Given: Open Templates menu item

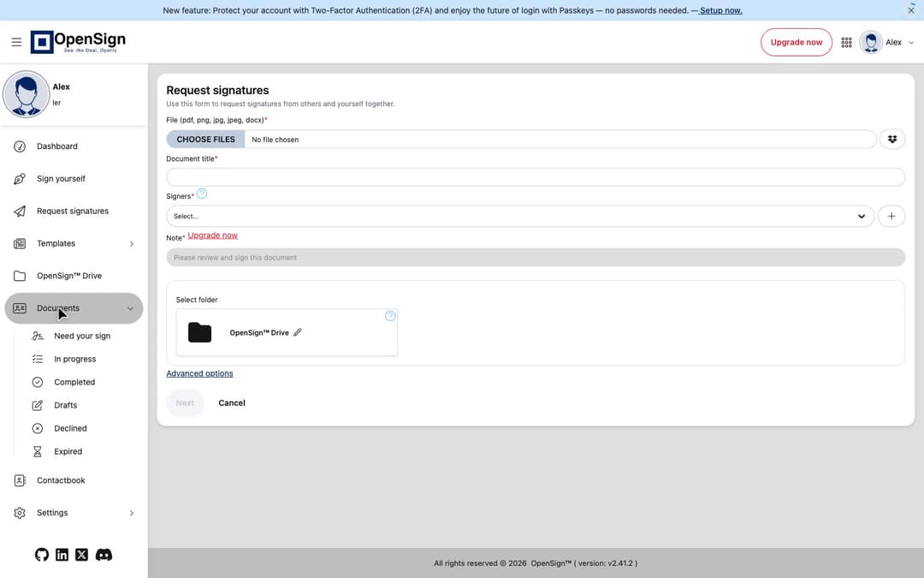Looking at the screenshot, I should pos(56,243).
